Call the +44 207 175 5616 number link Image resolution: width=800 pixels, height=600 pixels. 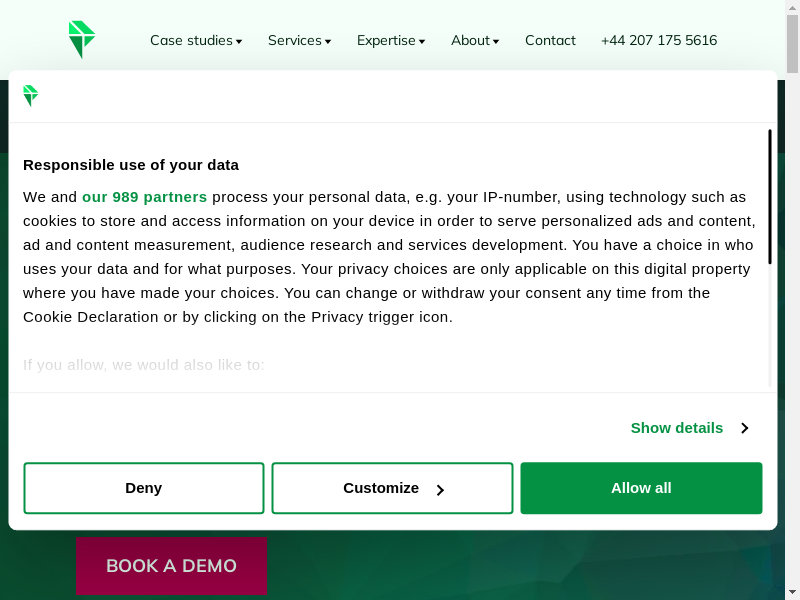click(x=658, y=41)
